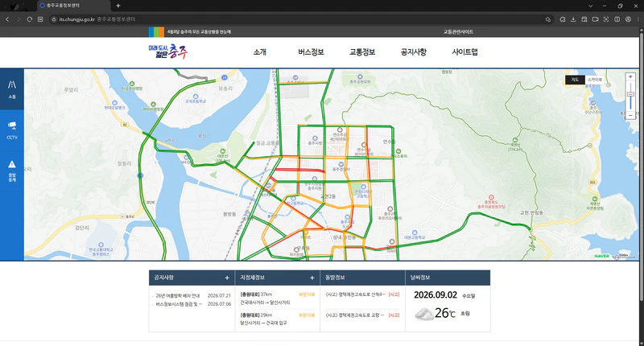Screen dimensions: 644x346
Task: Open the 공지사항 menu
Action: tap(414, 52)
